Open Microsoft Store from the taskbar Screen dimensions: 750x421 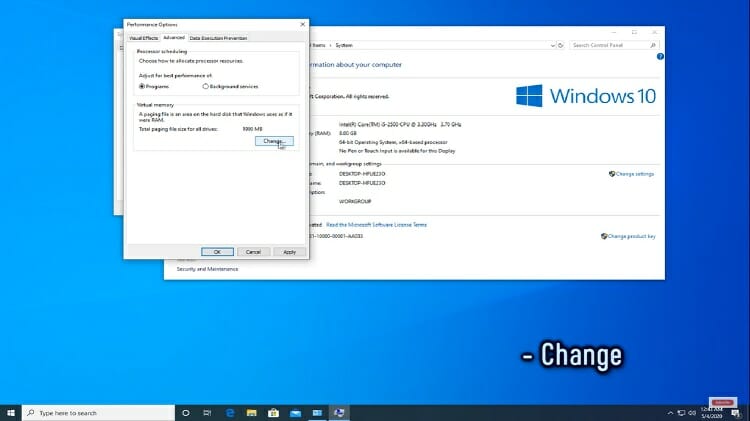274,412
